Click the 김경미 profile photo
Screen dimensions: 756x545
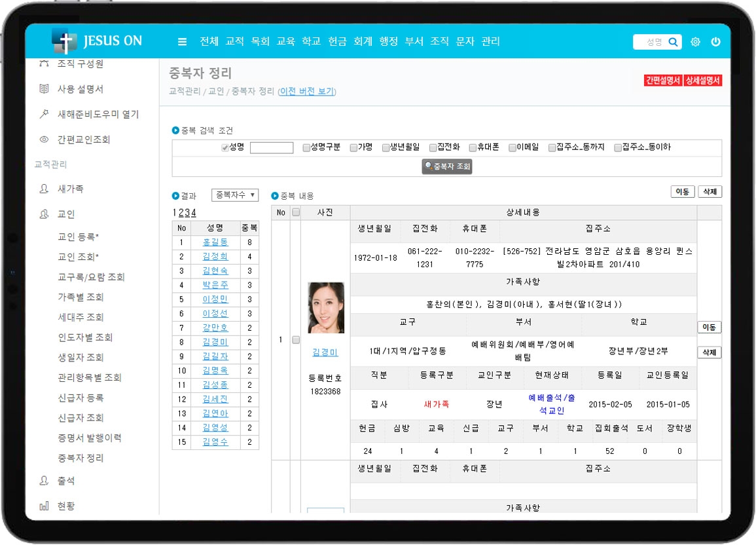point(326,308)
